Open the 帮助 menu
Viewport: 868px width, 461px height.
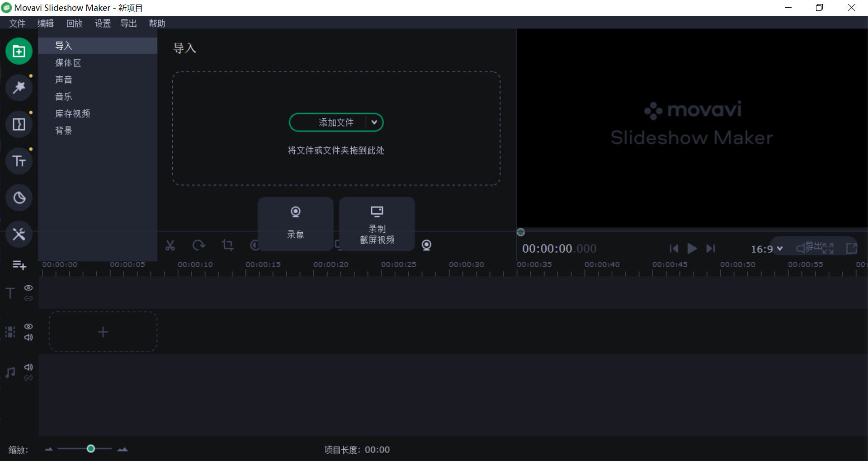click(x=157, y=24)
